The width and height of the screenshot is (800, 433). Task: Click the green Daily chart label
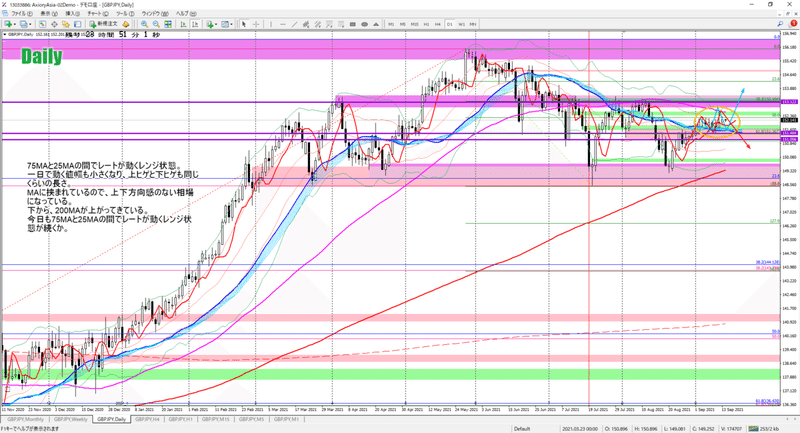pyautogui.click(x=42, y=56)
